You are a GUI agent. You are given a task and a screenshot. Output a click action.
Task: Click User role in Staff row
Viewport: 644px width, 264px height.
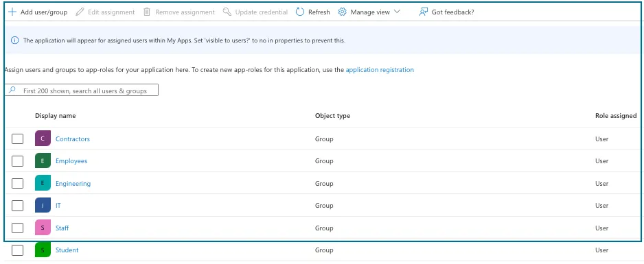click(601, 228)
